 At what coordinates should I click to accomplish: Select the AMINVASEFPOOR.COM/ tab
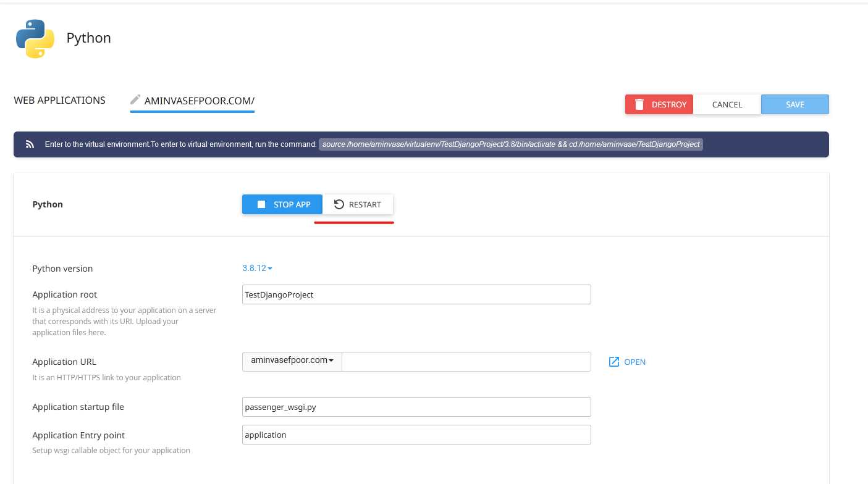click(x=199, y=101)
